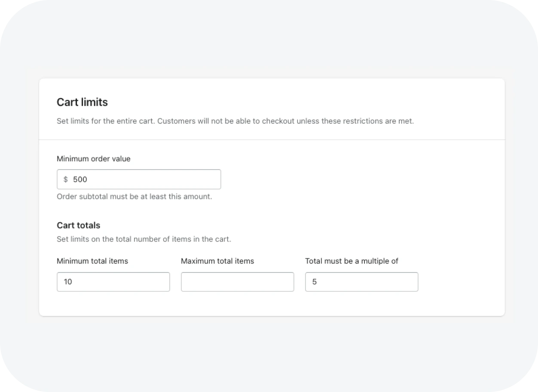538x392 pixels.
Task: Click the Total must be a multiple of field
Action: click(x=362, y=282)
